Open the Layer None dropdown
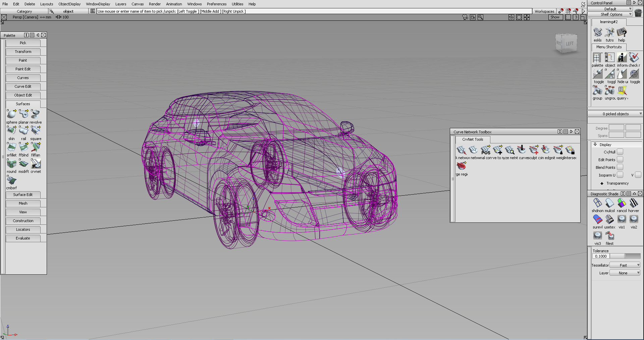The image size is (644, 340). coord(625,273)
